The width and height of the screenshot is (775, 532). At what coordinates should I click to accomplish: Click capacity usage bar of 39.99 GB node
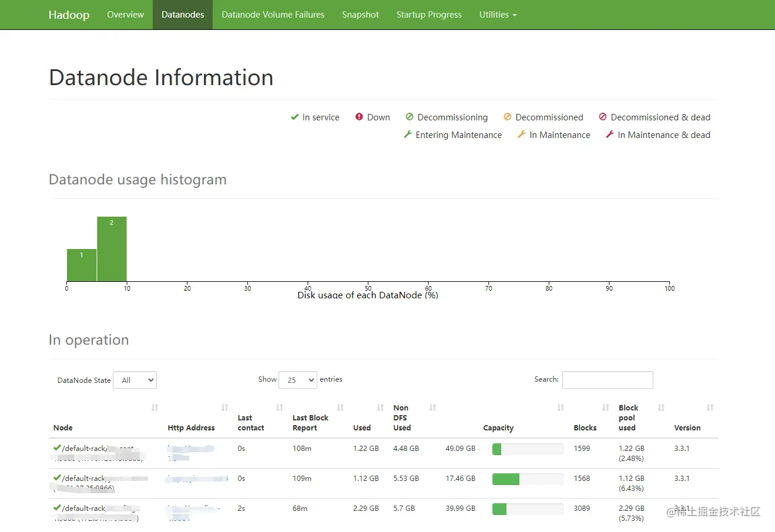528,509
